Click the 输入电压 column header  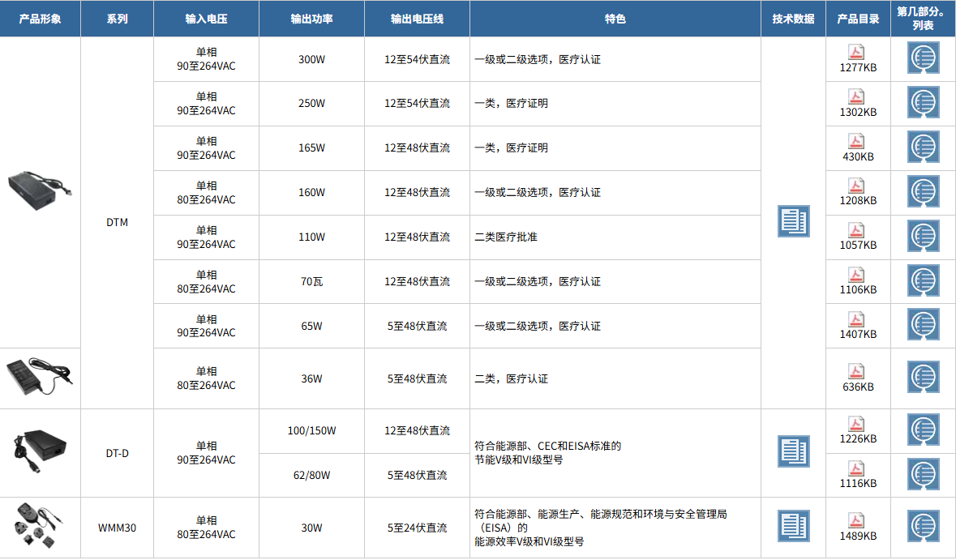click(x=206, y=19)
